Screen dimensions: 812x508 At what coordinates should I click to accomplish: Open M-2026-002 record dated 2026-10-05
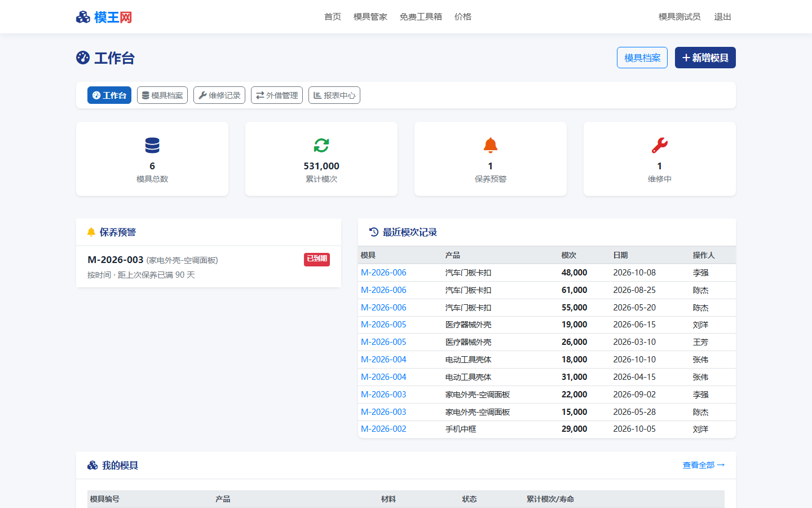[x=383, y=429]
